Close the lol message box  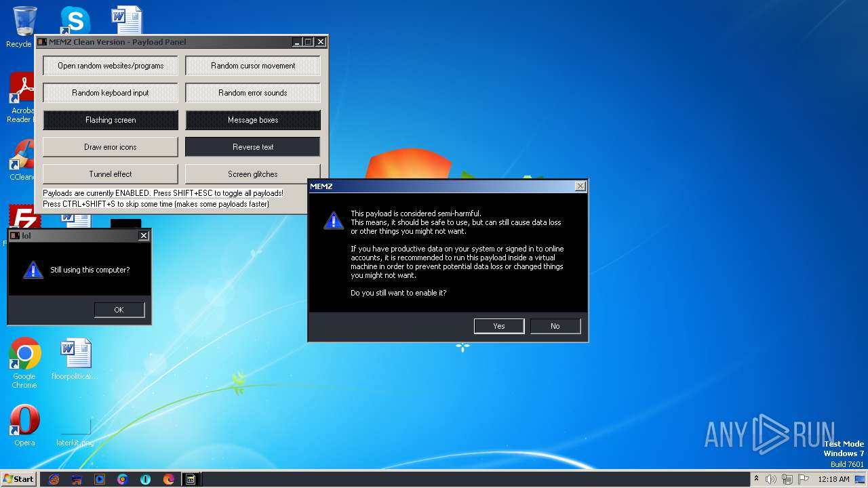coord(144,236)
